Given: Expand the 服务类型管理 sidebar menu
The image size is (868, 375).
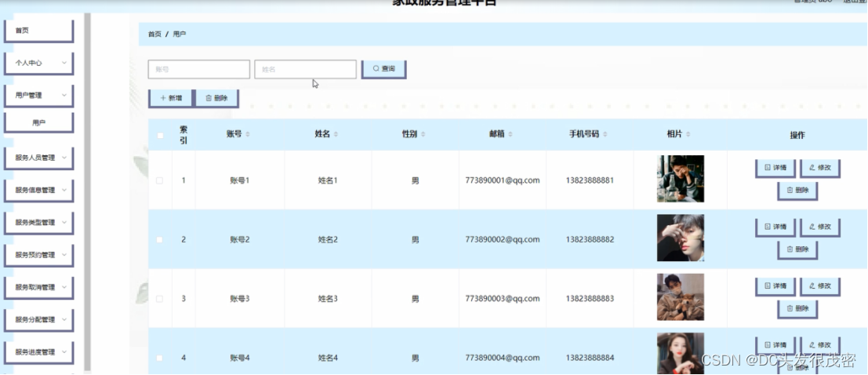Looking at the screenshot, I should tap(38, 223).
